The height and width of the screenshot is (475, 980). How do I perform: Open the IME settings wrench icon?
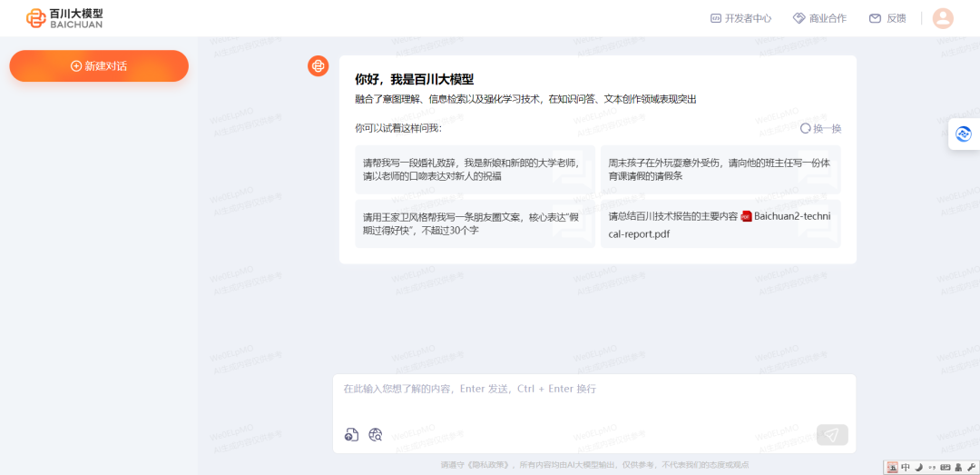(x=971, y=468)
